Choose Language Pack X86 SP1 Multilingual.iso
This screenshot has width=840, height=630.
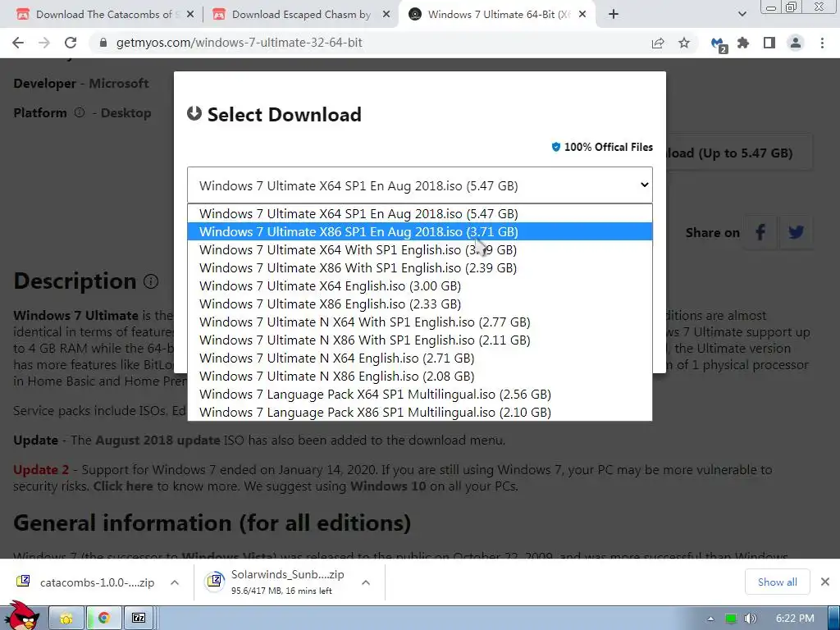[419, 412]
